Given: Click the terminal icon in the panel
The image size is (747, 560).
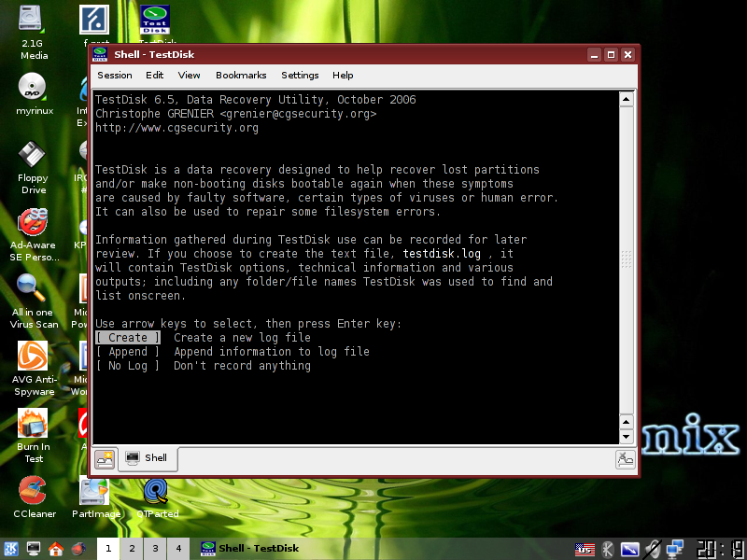Looking at the screenshot, I should coord(34,549).
